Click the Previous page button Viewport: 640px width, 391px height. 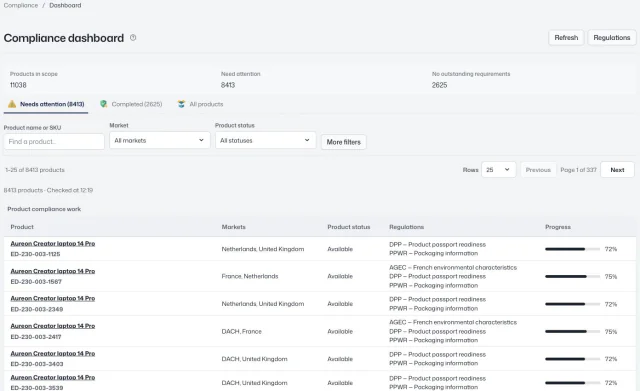click(538, 170)
